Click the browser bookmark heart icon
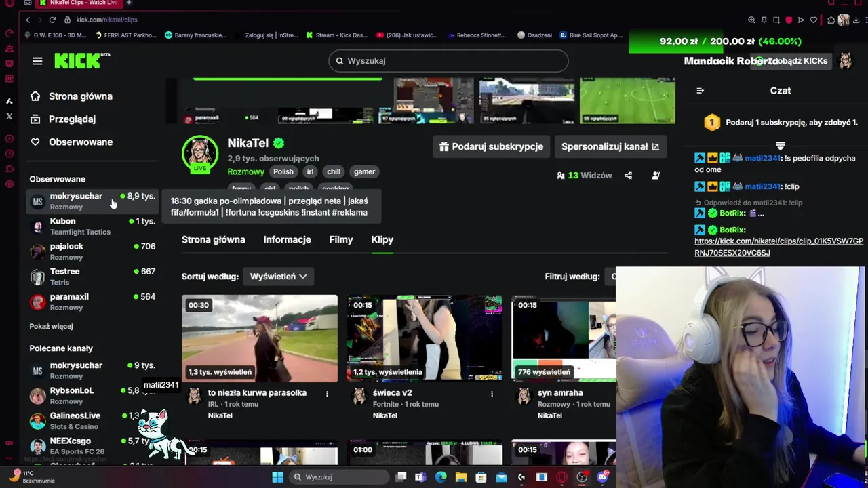This screenshot has height=488, width=868. point(813,20)
